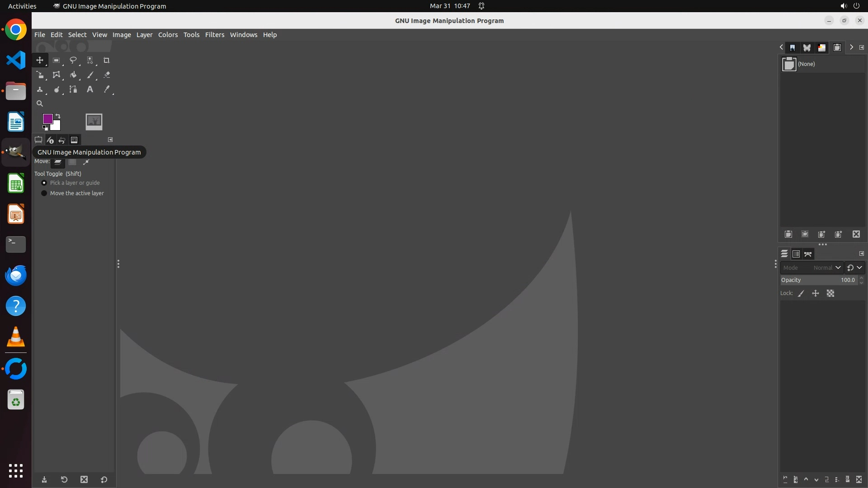The image size is (868, 488).
Task: Switch to the Channels tab
Action: 796,254
